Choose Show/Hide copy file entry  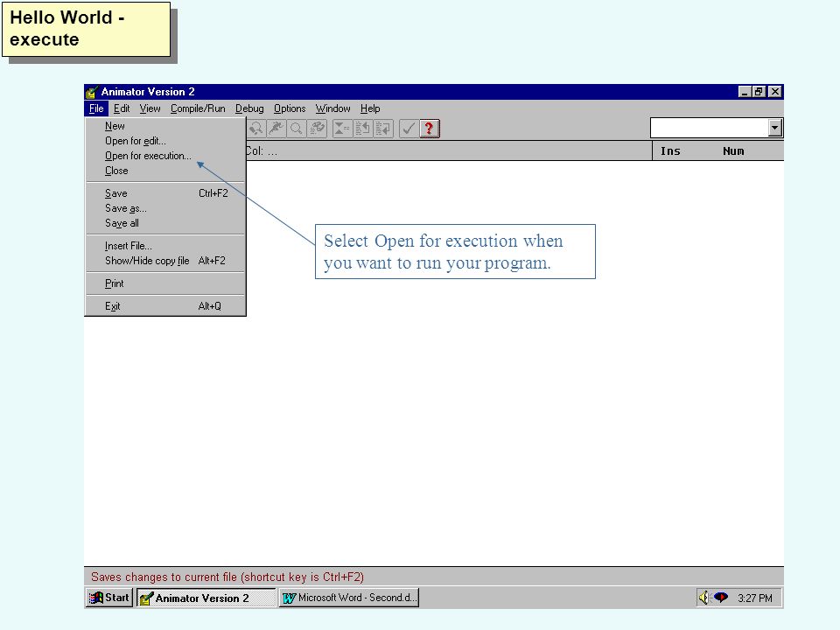click(165, 261)
